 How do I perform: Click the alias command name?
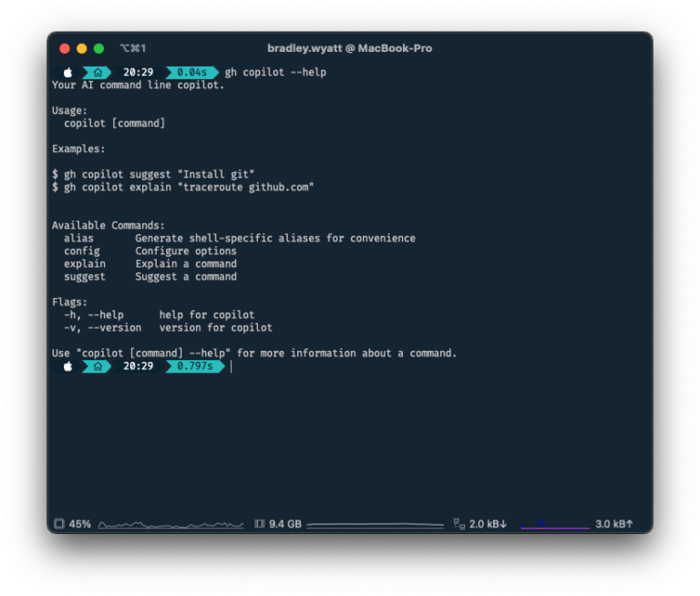pyautogui.click(x=78, y=239)
